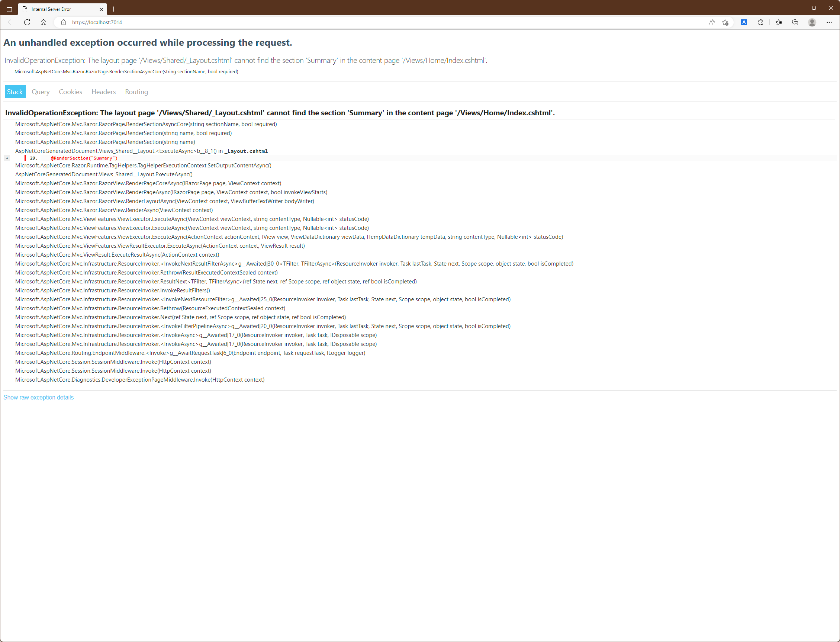The width and height of the screenshot is (840, 642).
Task: View site information lock icon
Action: click(64, 22)
